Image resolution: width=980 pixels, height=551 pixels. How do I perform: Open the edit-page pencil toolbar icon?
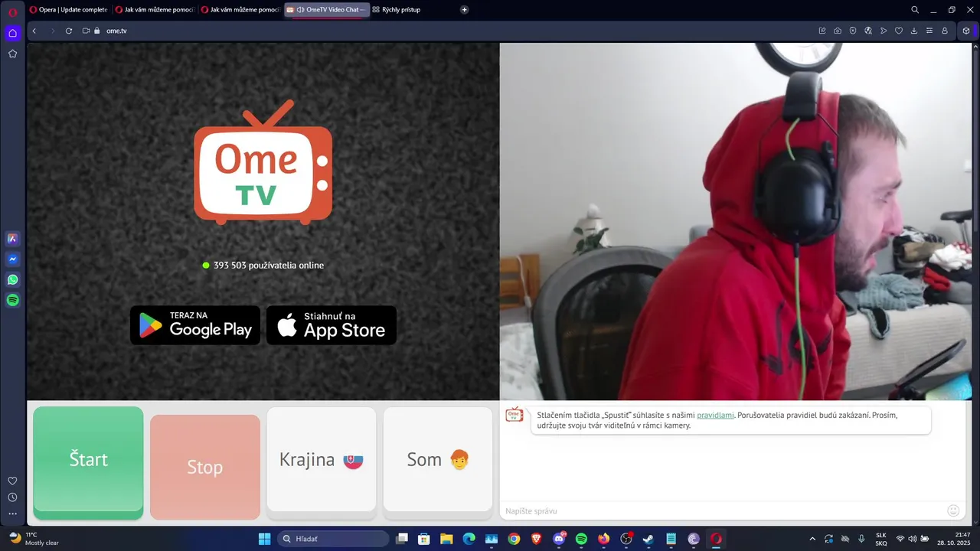822,31
